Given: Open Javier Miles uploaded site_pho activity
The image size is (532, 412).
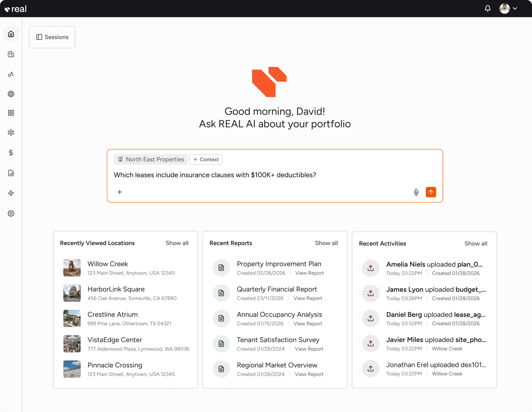Looking at the screenshot, I should pyautogui.click(x=436, y=340).
